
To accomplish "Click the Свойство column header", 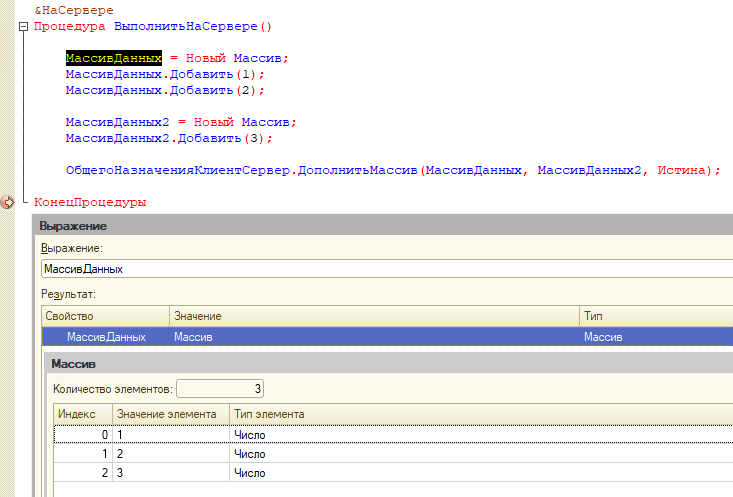I will [105, 316].
